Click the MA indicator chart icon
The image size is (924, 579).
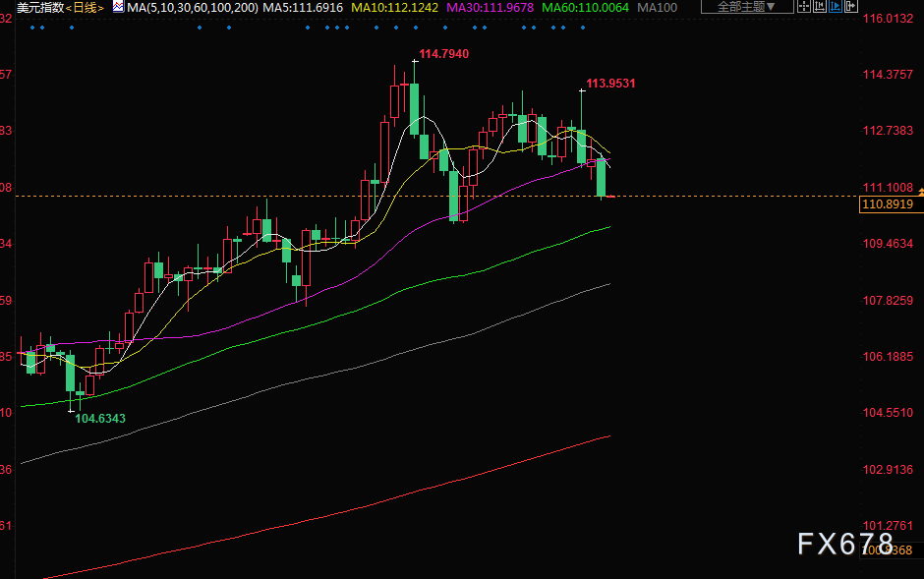tap(118, 7)
